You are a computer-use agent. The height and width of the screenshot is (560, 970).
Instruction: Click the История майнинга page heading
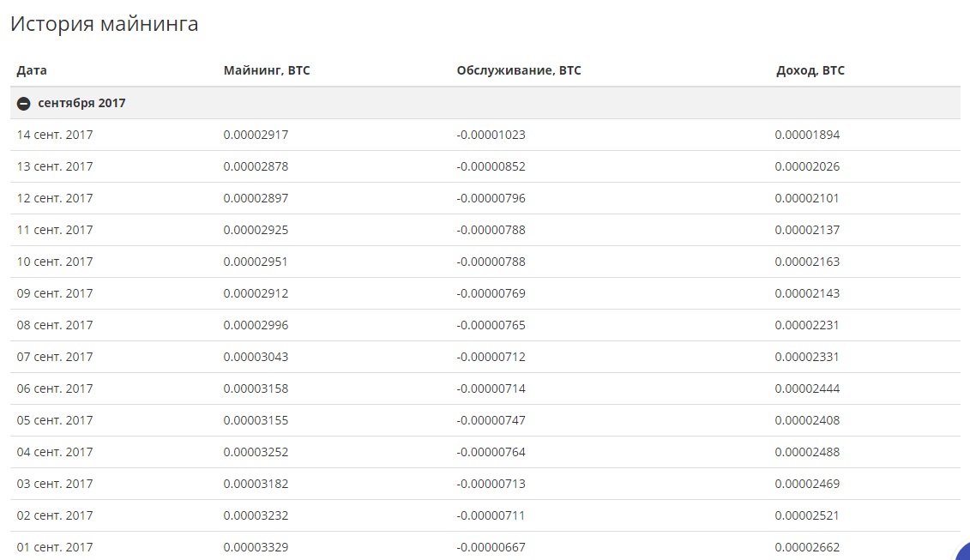point(104,24)
